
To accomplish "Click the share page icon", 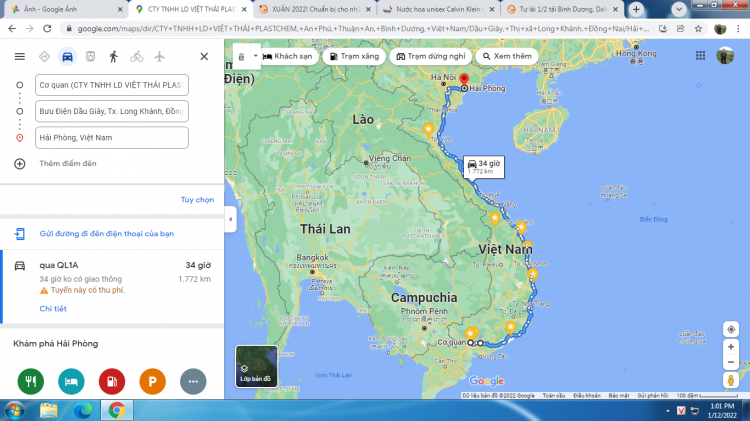I will point(681,29).
